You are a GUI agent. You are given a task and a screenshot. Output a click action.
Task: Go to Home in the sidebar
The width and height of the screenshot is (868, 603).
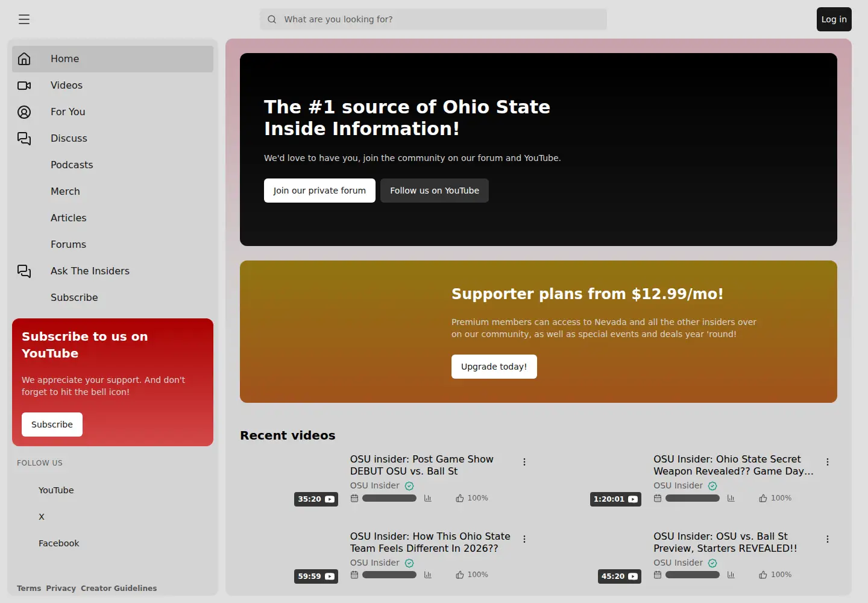113,59
